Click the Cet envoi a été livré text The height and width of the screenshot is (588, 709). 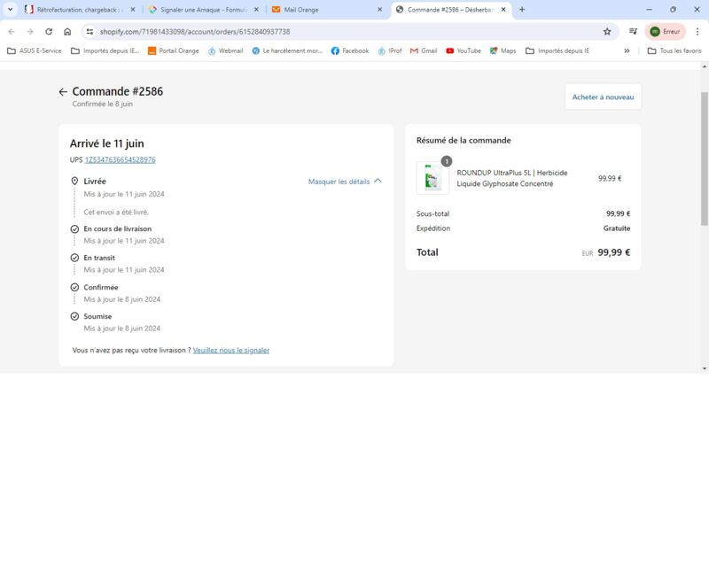click(116, 212)
